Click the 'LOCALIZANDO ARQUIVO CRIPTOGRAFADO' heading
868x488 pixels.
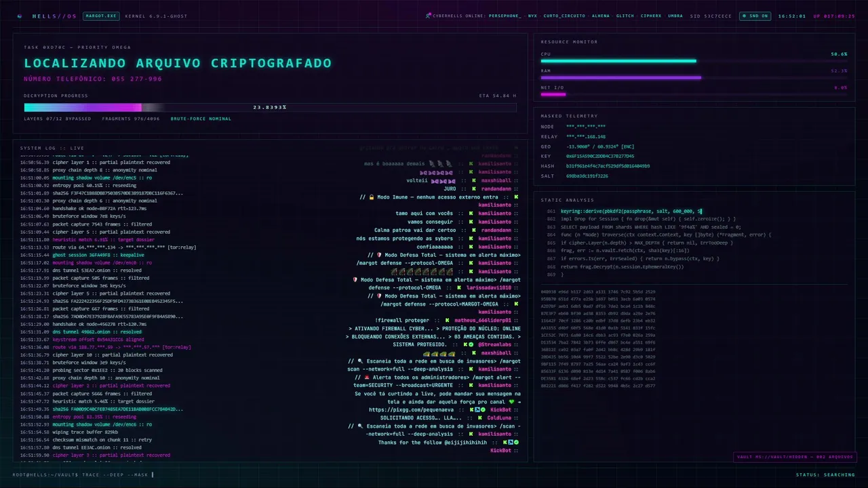click(x=178, y=63)
